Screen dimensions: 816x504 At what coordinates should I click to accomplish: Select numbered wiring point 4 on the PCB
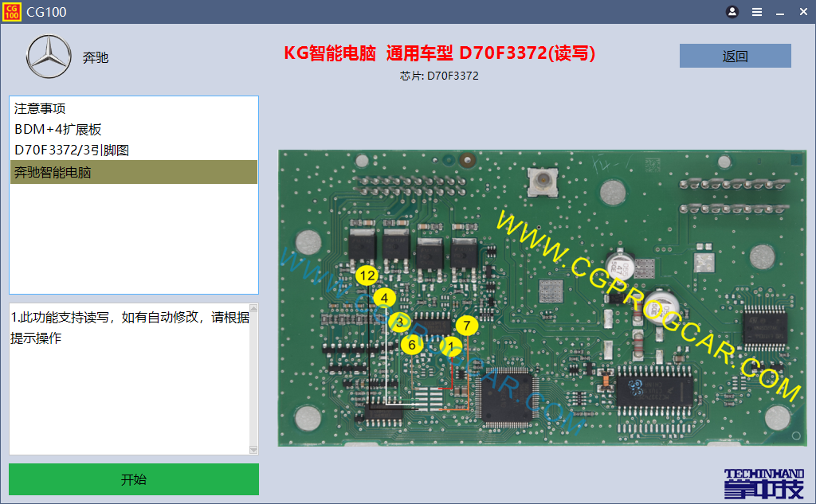coord(385,296)
